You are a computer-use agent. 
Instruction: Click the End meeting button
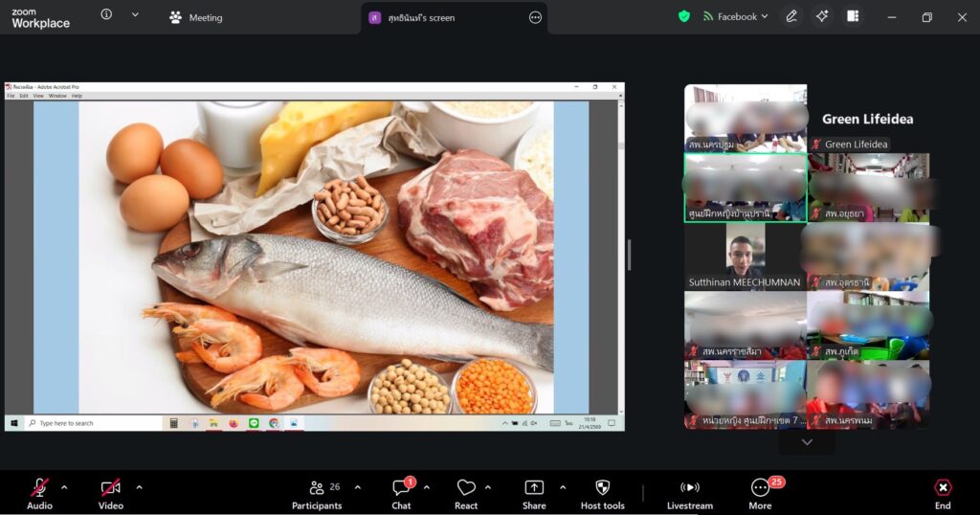[x=943, y=494]
